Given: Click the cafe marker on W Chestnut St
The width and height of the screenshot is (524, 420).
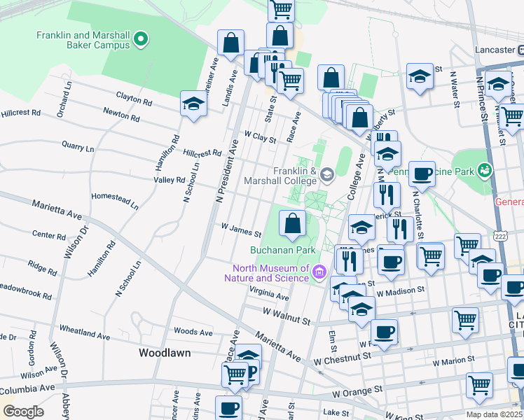Looking at the screenshot, I should click(385, 333).
